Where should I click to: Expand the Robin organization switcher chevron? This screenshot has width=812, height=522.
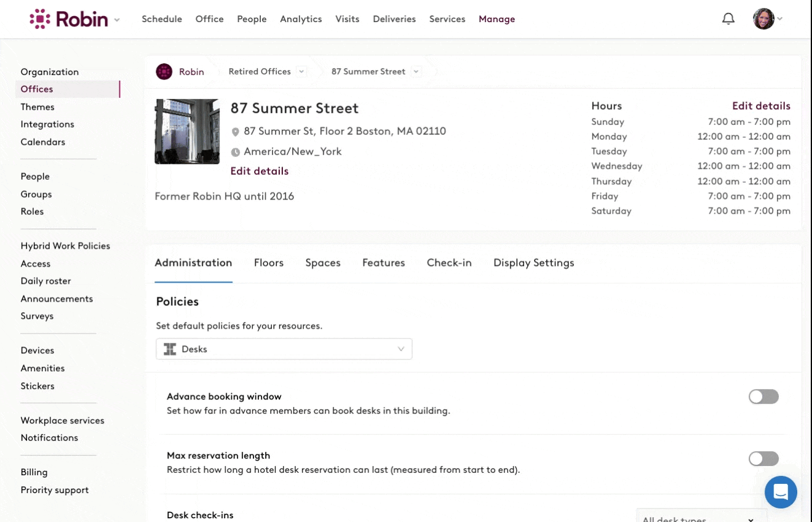[117, 20]
